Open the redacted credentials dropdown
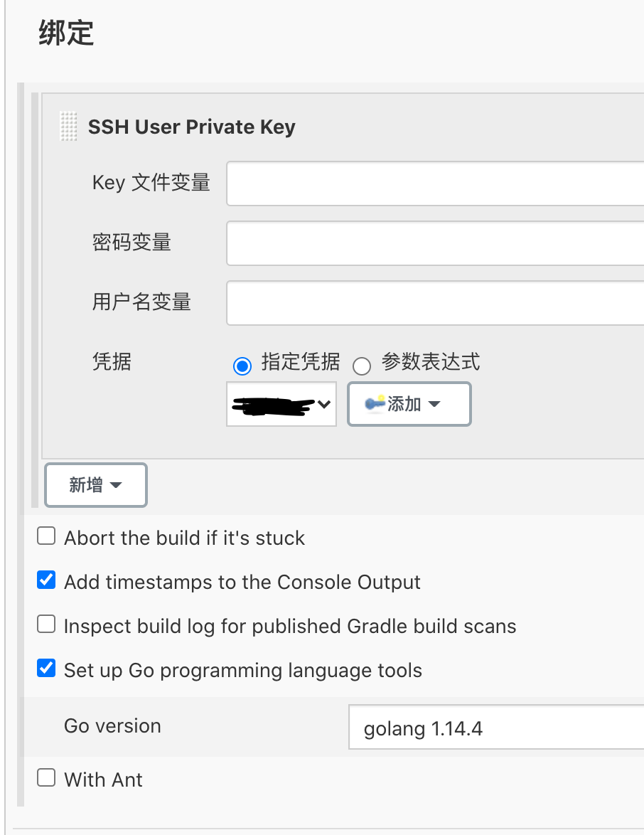Image resolution: width=644 pixels, height=835 pixels. pyautogui.click(x=281, y=405)
